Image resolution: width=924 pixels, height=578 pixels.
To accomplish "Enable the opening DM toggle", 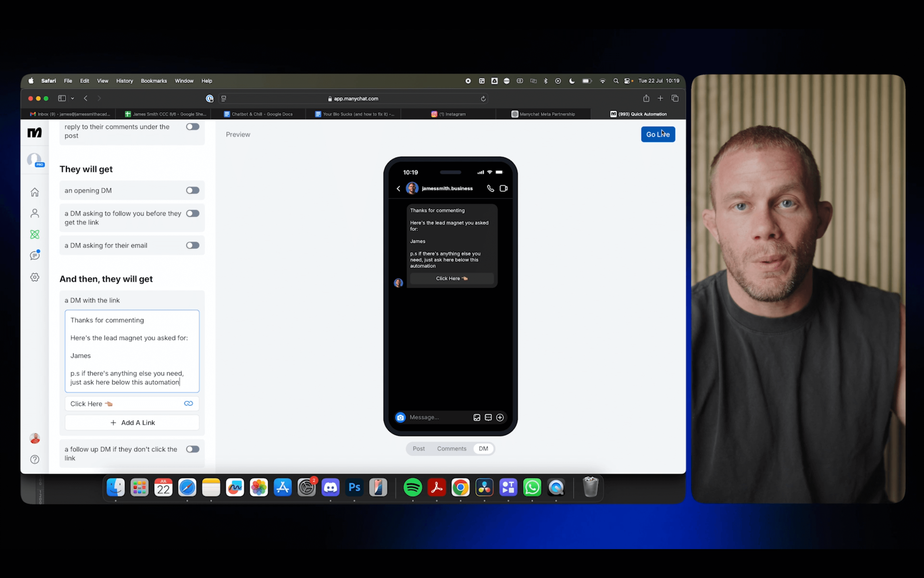I will [192, 190].
